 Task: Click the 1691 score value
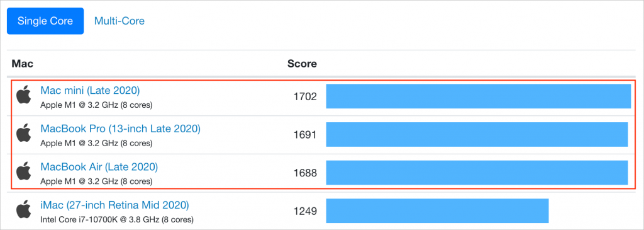tap(305, 135)
